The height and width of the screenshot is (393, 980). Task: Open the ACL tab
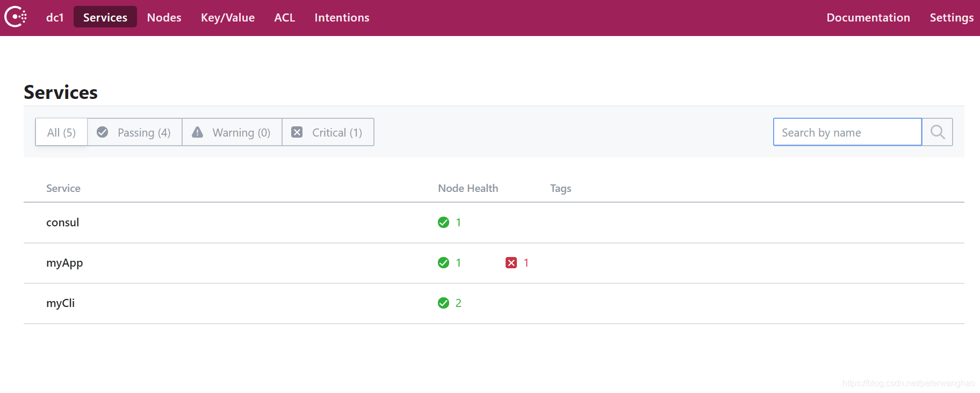[285, 17]
